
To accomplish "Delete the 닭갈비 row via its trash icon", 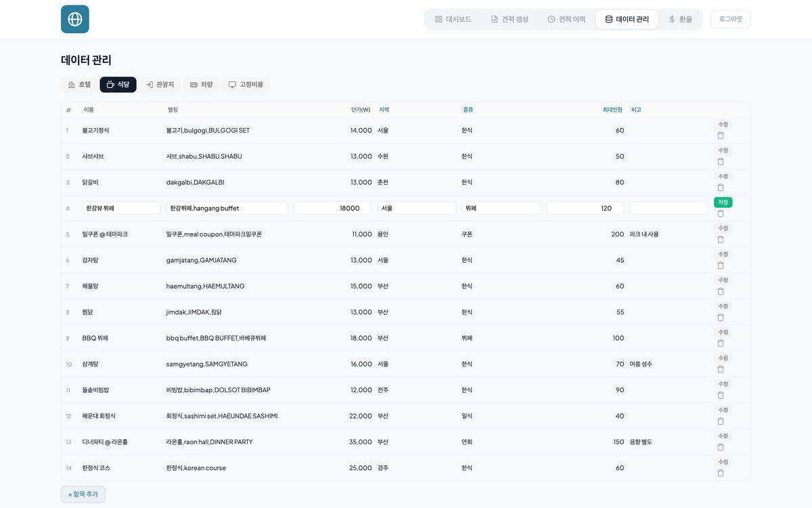I will coord(721,188).
